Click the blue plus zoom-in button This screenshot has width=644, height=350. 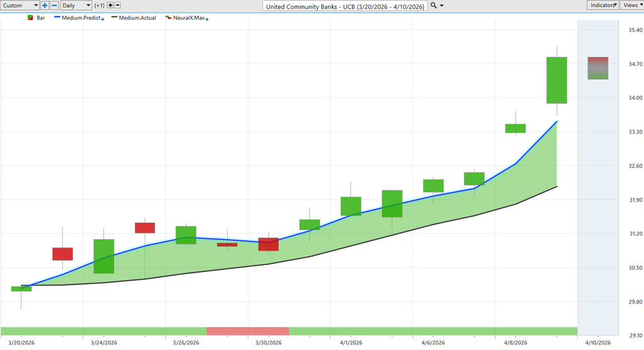(x=45, y=5)
